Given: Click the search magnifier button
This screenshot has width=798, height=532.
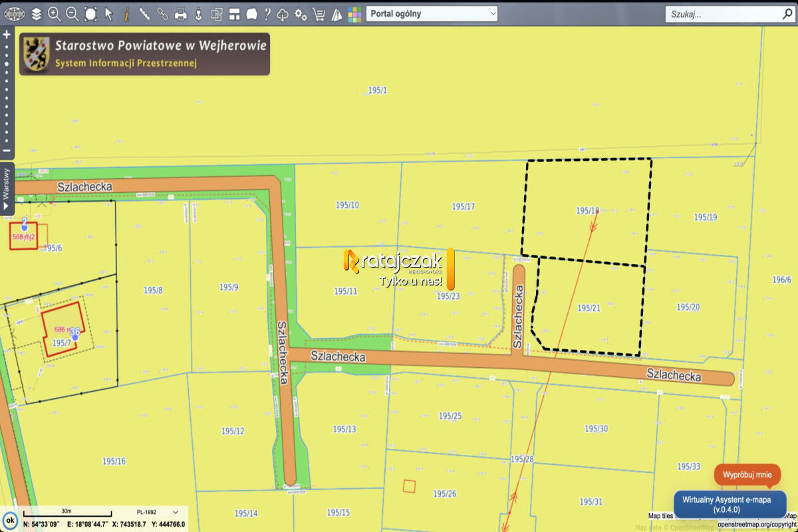Looking at the screenshot, I should pos(788,13).
